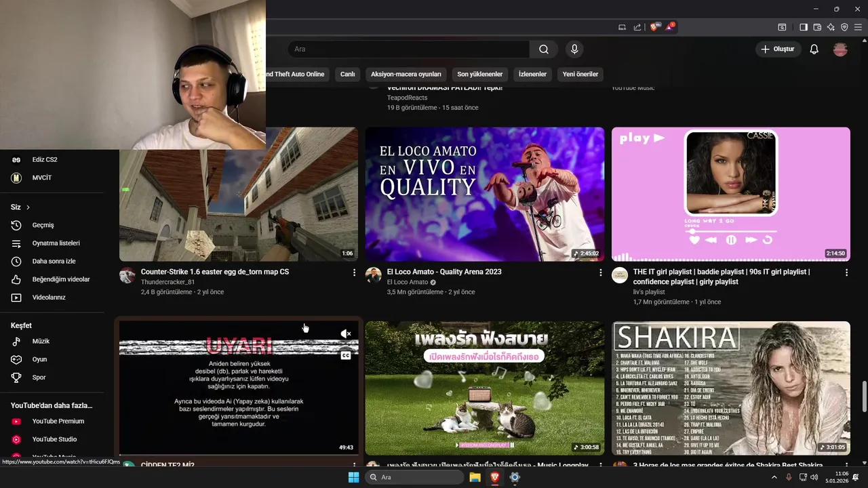Select the İzlenenler chip

[532, 75]
